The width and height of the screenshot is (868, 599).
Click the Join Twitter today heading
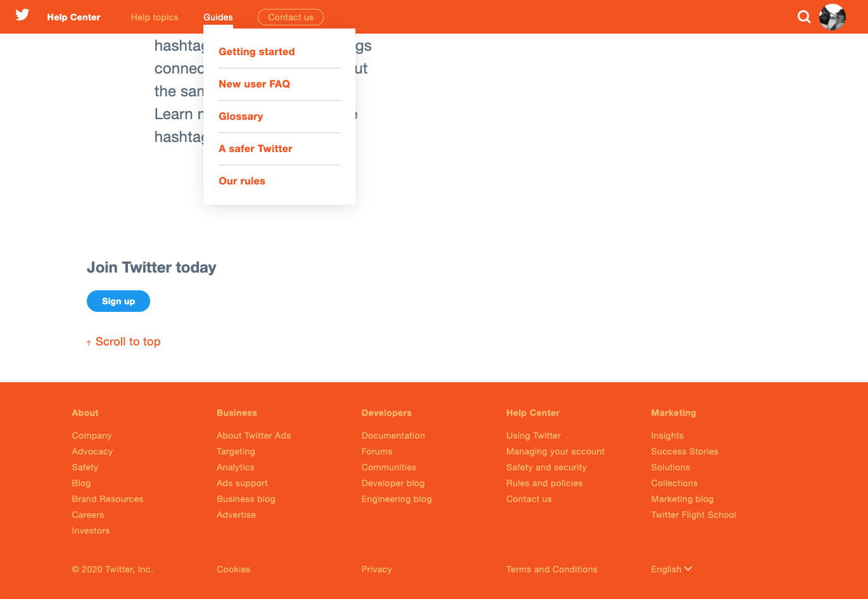click(151, 267)
